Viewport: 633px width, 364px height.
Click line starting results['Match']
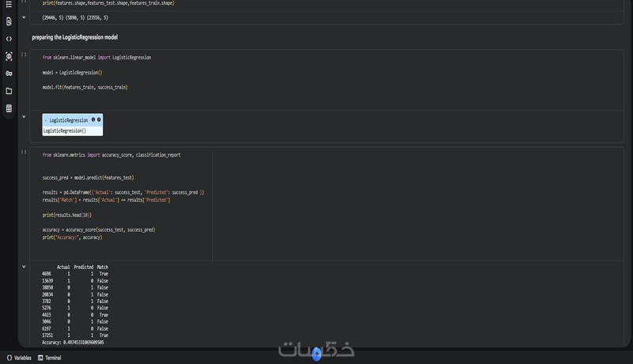click(106, 199)
